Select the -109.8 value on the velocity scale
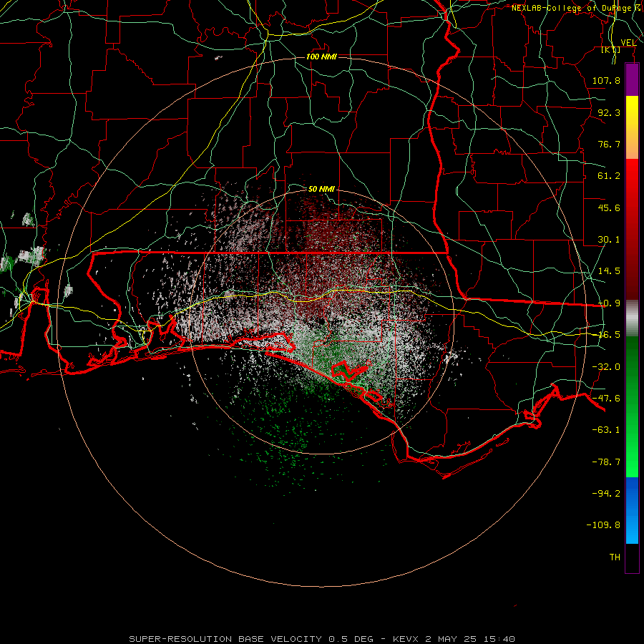Viewport: 644px width, 644px height. [x=603, y=525]
